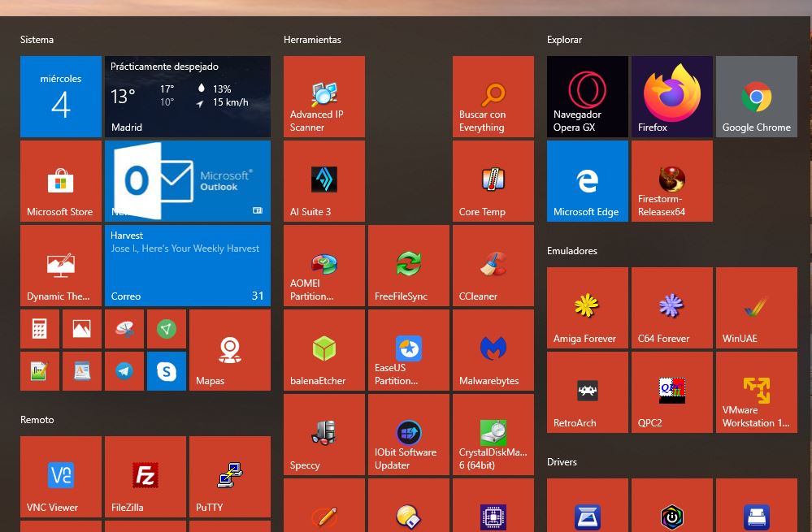Open FreeFileSync
The width and height of the screenshot is (812, 532).
tap(409, 266)
